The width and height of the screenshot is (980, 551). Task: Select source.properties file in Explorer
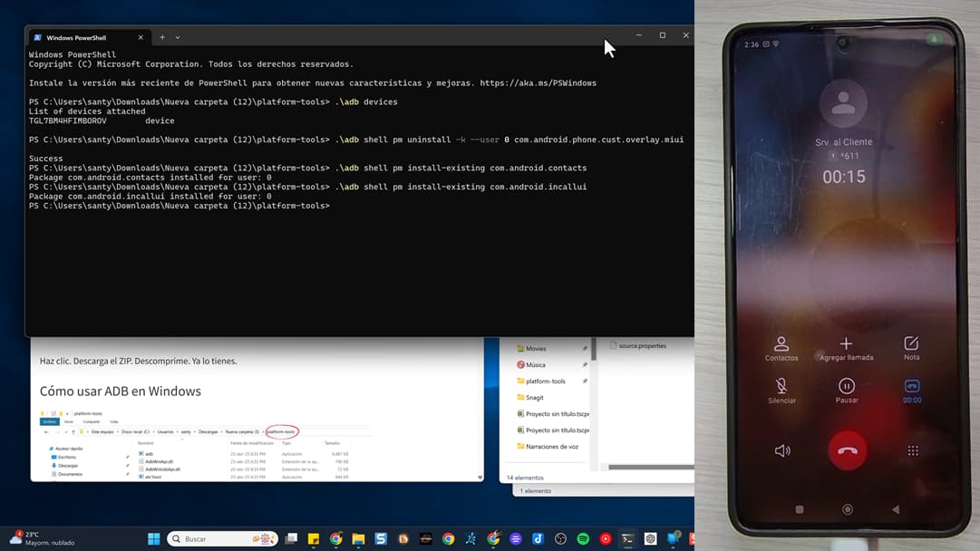pyautogui.click(x=637, y=345)
